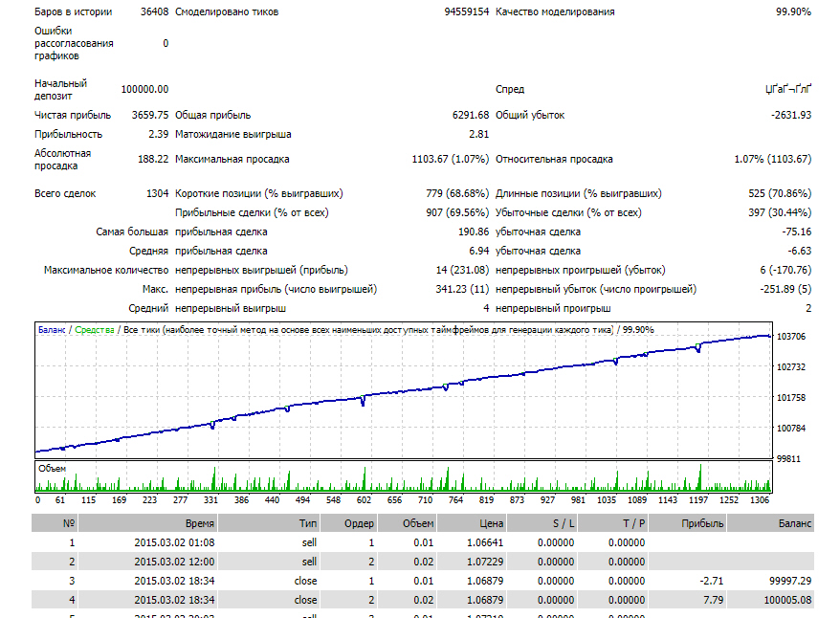This screenshot has width=840, height=618.
Task: Click the 'Цена' column header
Action: coord(472,523)
